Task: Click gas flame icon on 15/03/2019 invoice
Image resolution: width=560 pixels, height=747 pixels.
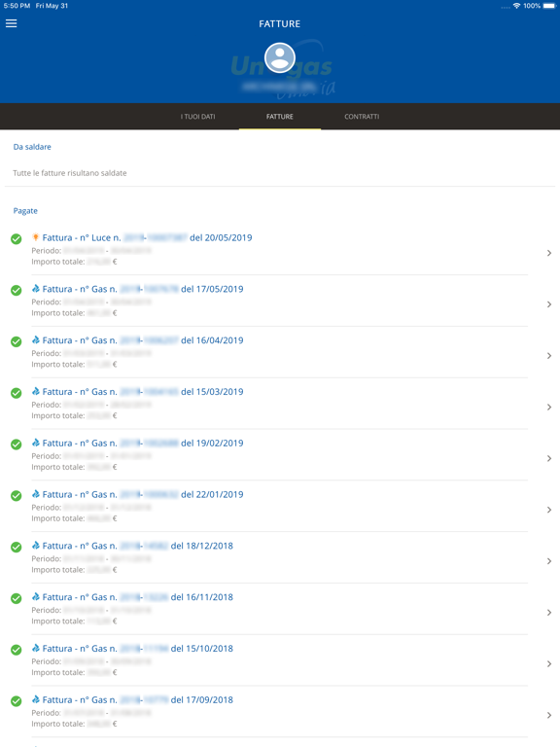Action: click(35, 391)
